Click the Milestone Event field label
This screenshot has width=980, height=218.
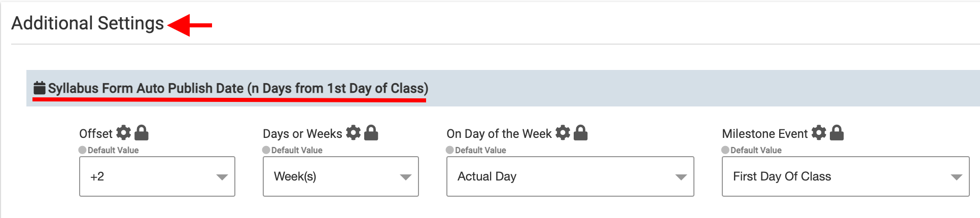764,134
